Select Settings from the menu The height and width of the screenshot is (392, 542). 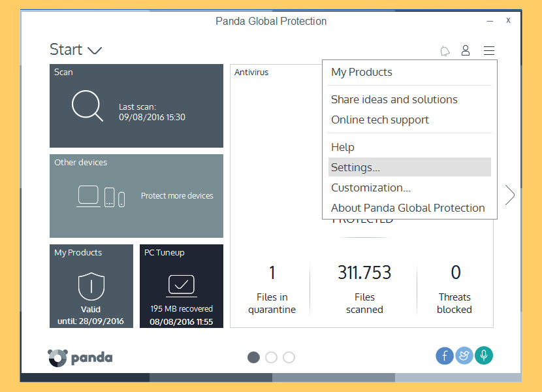pyautogui.click(x=355, y=167)
